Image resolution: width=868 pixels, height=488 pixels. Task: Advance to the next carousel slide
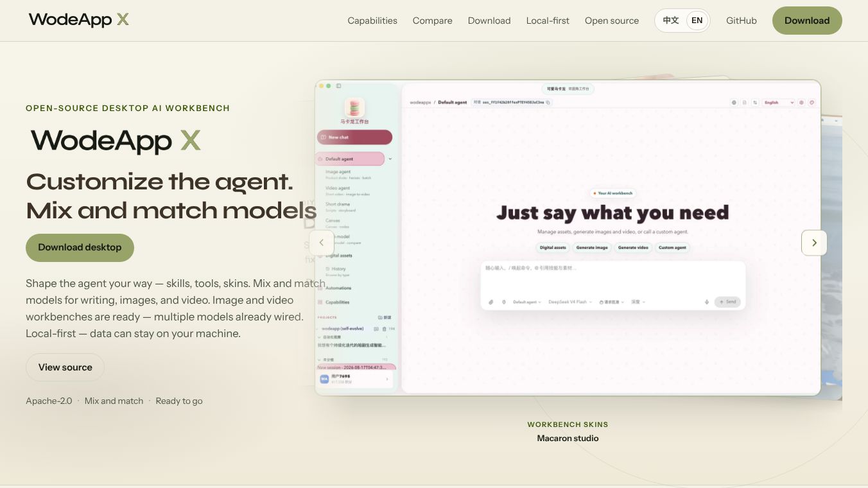click(814, 243)
